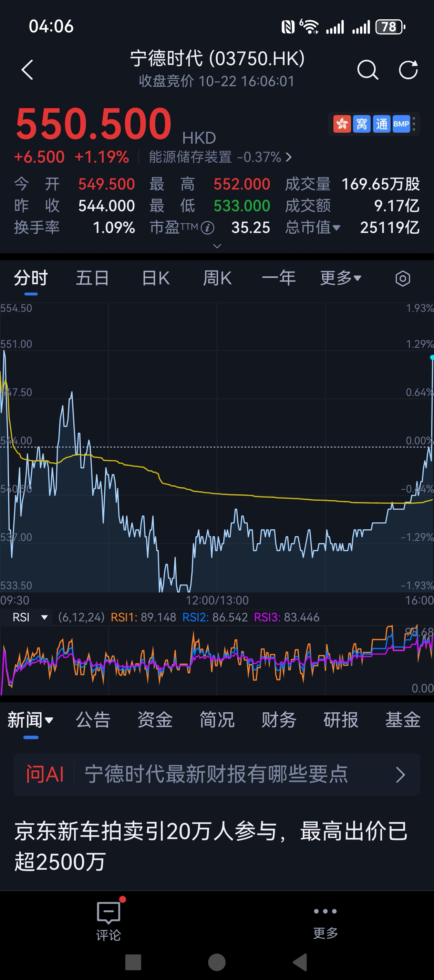
Task: Open the 总市值 dropdown arrow
Action: [x=336, y=228]
